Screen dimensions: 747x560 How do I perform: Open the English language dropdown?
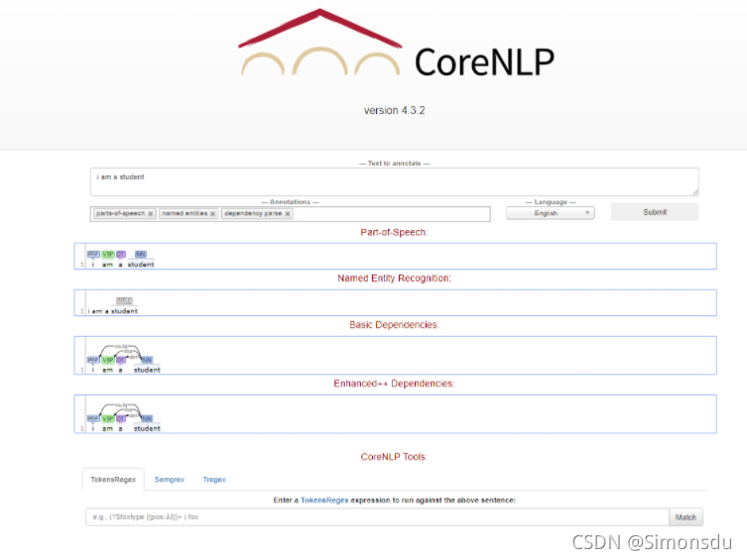551,213
